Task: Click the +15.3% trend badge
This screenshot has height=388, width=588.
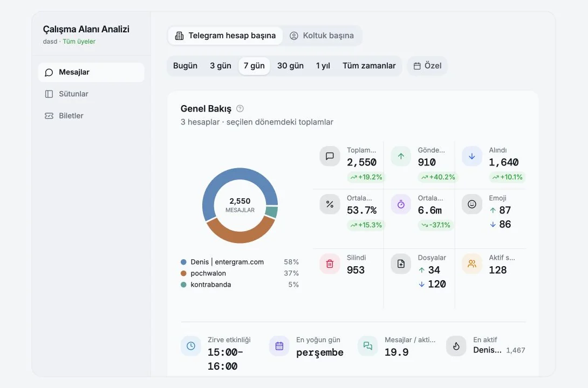Action: tap(366, 225)
